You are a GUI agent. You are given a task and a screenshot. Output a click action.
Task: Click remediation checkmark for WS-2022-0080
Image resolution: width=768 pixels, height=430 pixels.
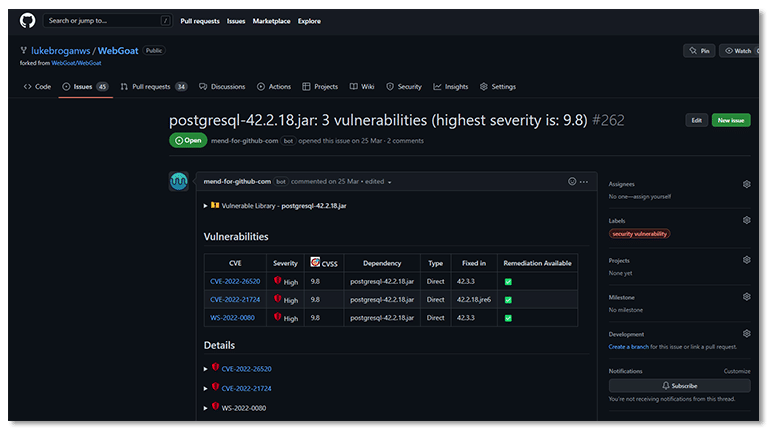click(508, 317)
